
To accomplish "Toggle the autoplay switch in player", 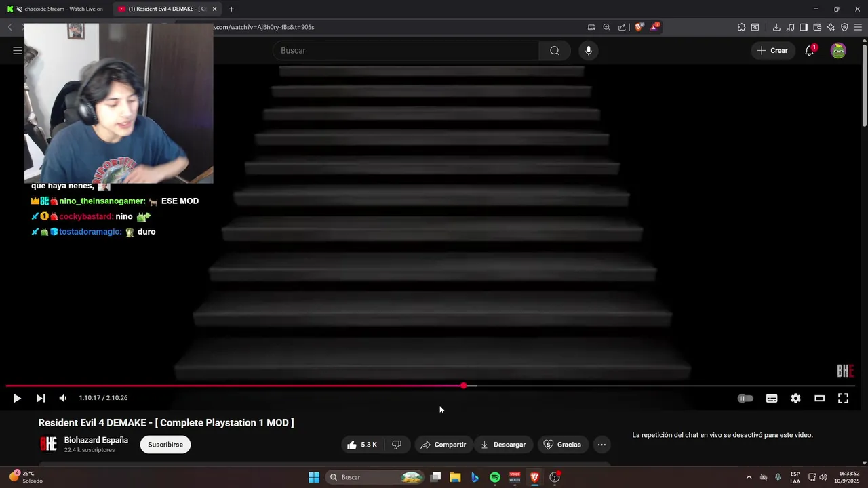I will tap(745, 399).
